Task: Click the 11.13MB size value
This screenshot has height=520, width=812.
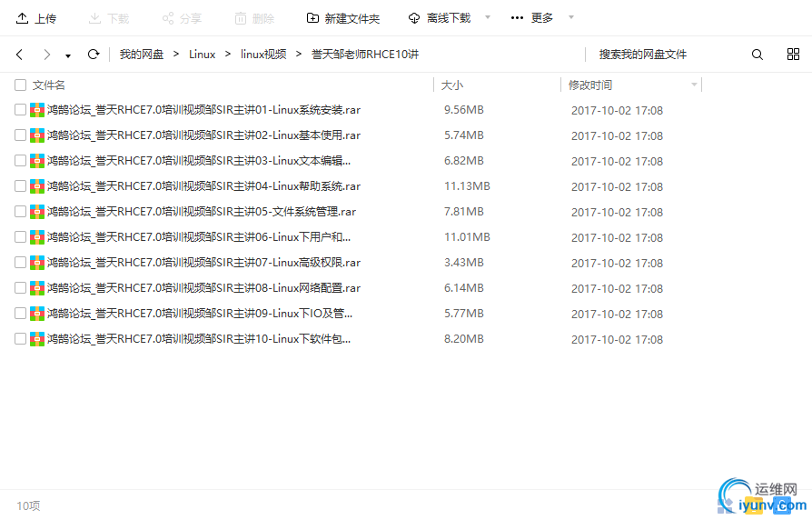Action: pos(467,186)
